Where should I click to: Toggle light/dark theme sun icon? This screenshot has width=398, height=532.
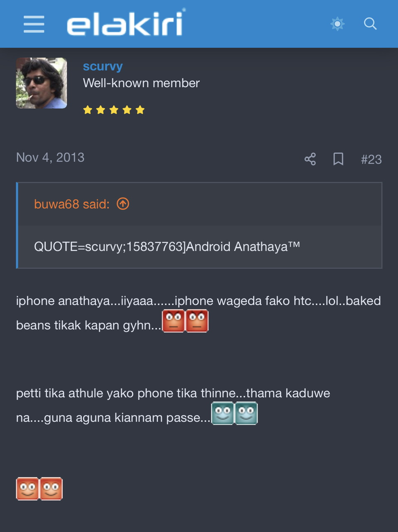click(337, 24)
